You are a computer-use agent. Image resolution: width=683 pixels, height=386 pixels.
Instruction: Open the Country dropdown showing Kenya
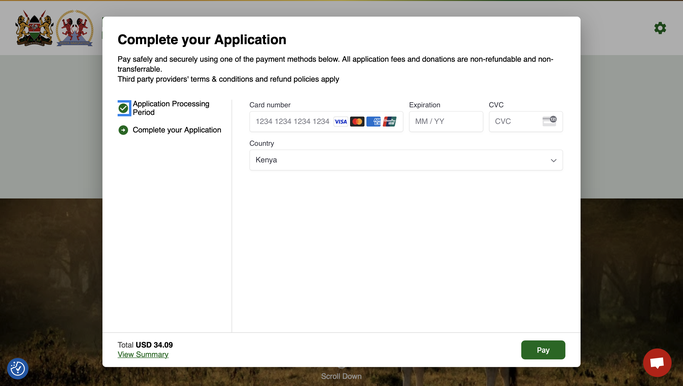point(406,160)
